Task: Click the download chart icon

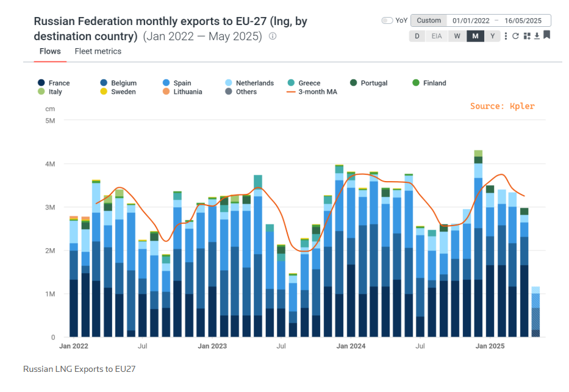Action: (537, 36)
